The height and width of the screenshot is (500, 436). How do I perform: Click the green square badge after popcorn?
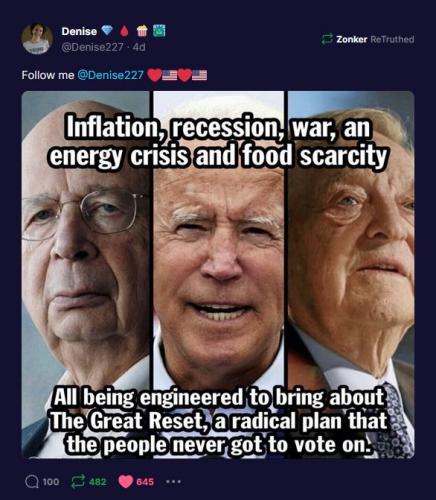pyautogui.click(x=159, y=30)
